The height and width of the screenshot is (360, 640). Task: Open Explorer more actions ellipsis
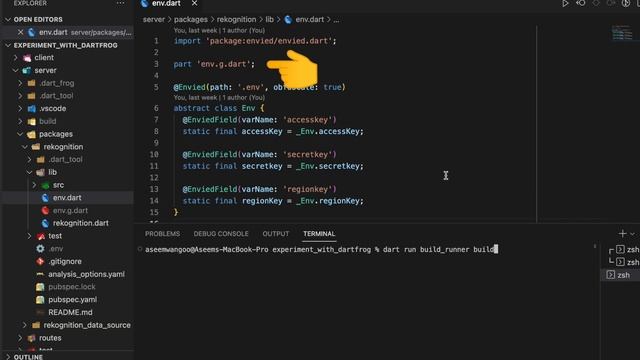pyautogui.click(x=120, y=3)
